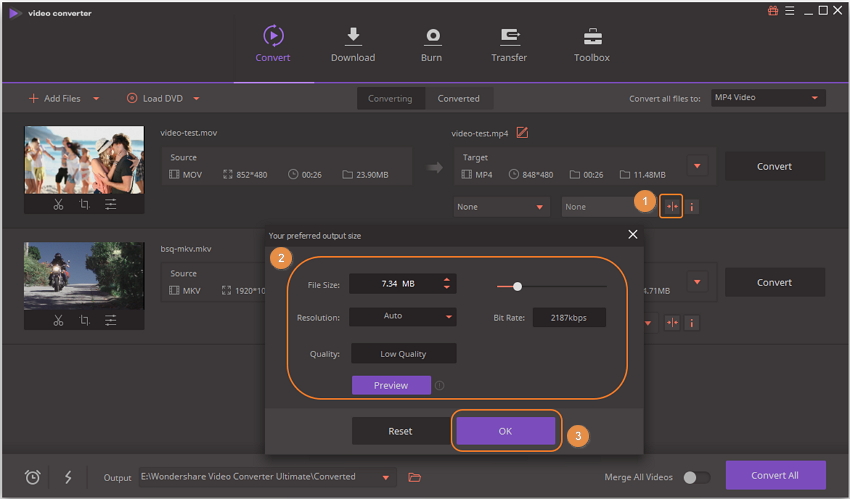Open the Transfer tab

[509, 44]
